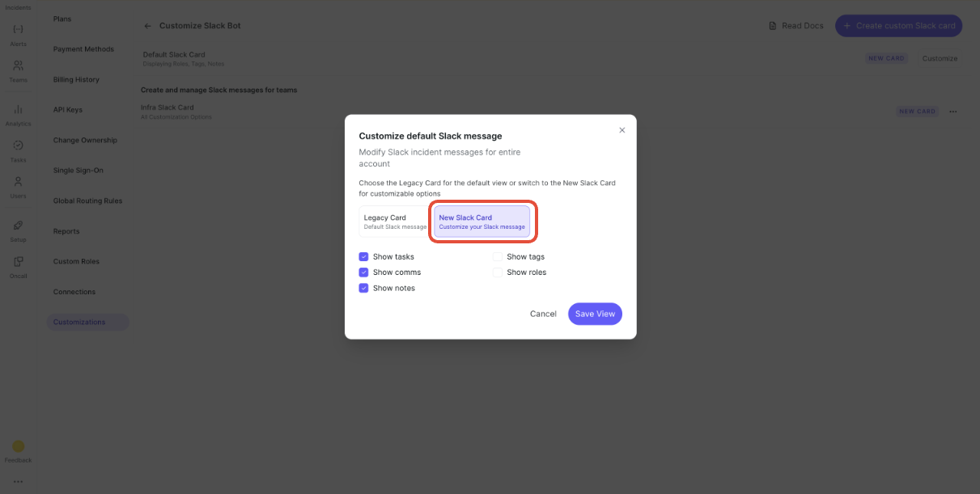Viewport: 980px width, 494px height.
Task: Open the bottom sidebar more-options ellipsis
Action: click(x=18, y=481)
